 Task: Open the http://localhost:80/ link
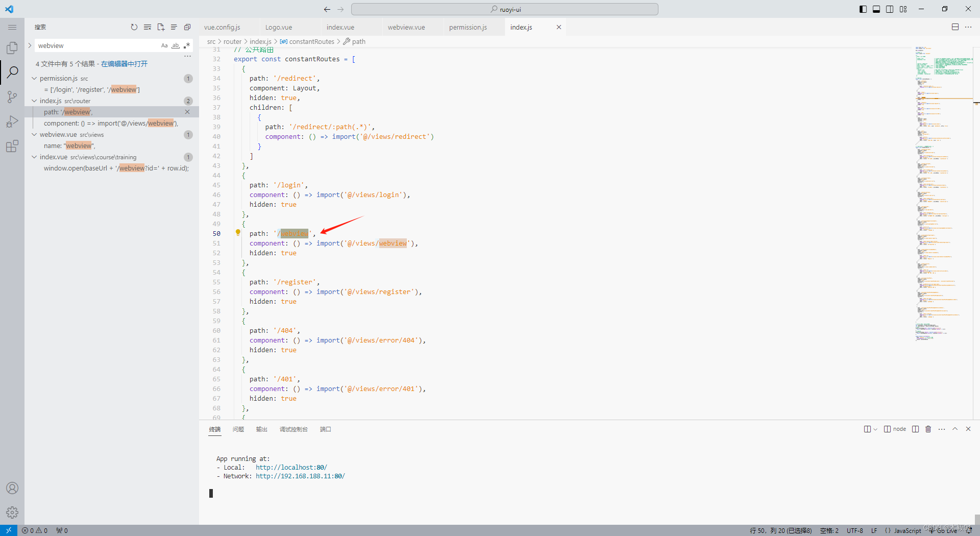point(291,467)
